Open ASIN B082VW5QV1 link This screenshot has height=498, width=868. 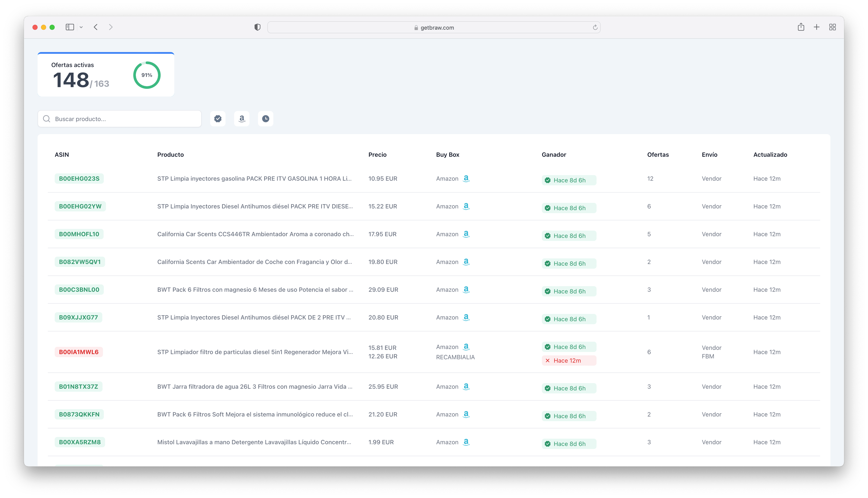point(80,262)
